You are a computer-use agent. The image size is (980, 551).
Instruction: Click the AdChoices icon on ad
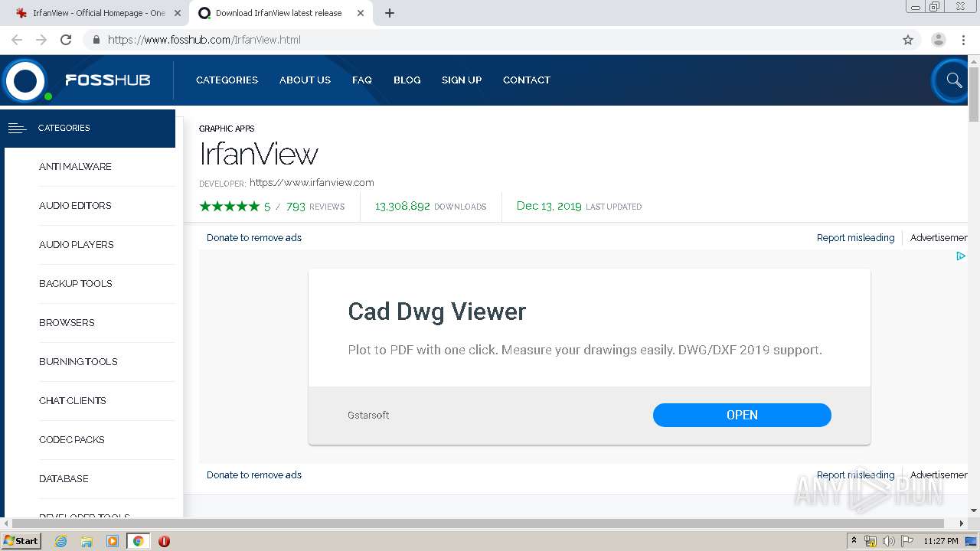pyautogui.click(x=960, y=256)
